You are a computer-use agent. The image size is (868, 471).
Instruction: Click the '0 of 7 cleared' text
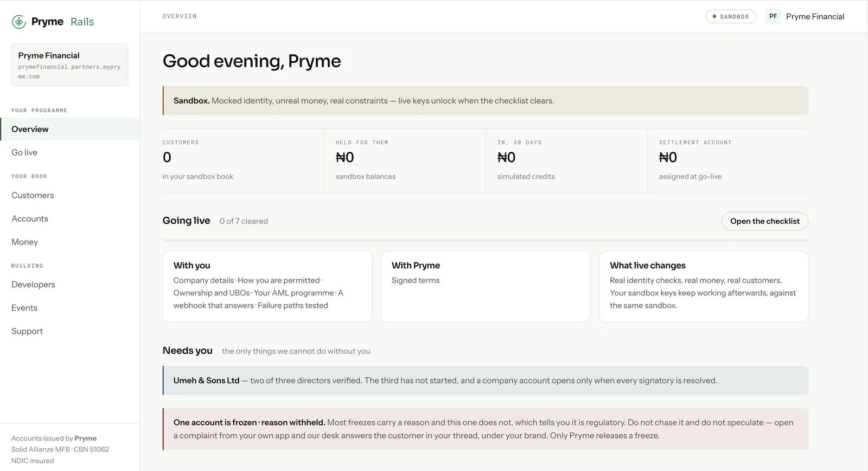pos(244,221)
